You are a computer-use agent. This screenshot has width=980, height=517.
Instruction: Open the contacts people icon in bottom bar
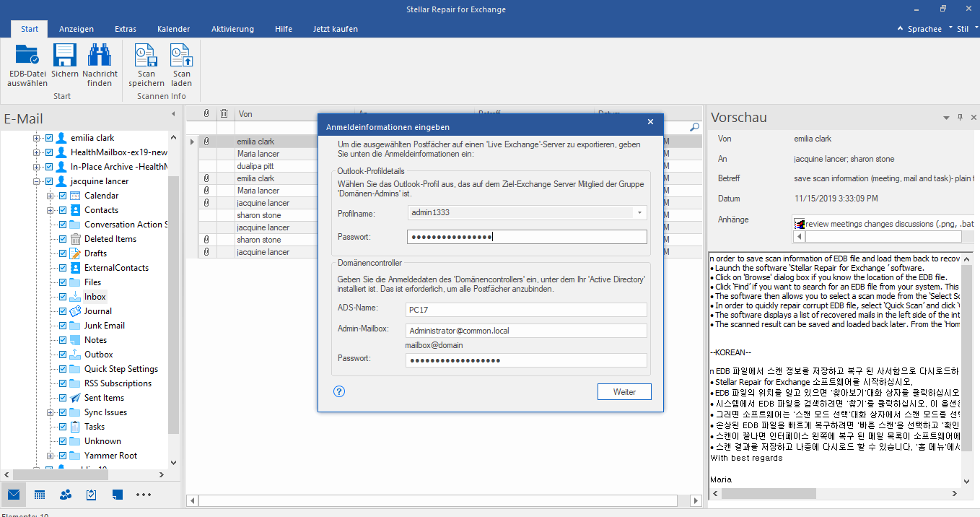(x=66, y=495)
